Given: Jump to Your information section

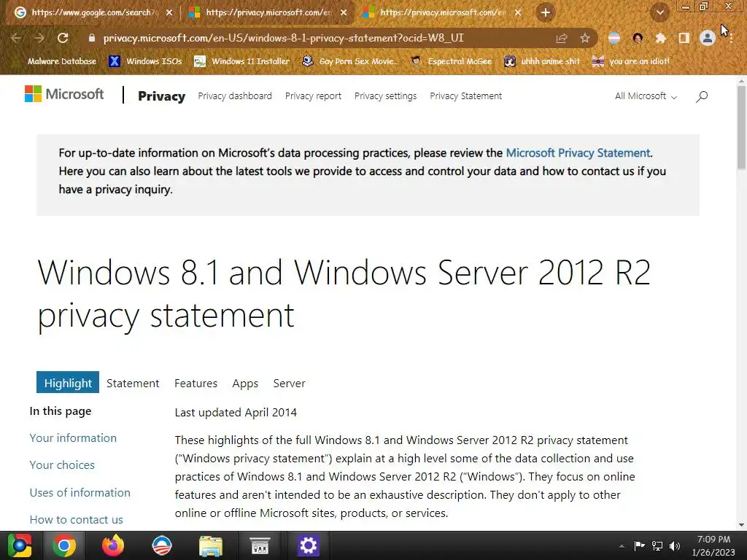Looking at the screenshot, I should (73, 438).
